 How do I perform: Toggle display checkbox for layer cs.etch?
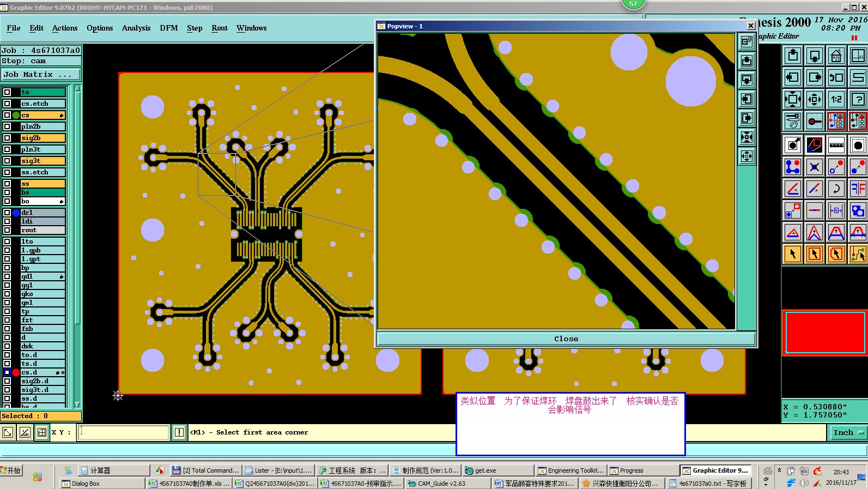7,104
